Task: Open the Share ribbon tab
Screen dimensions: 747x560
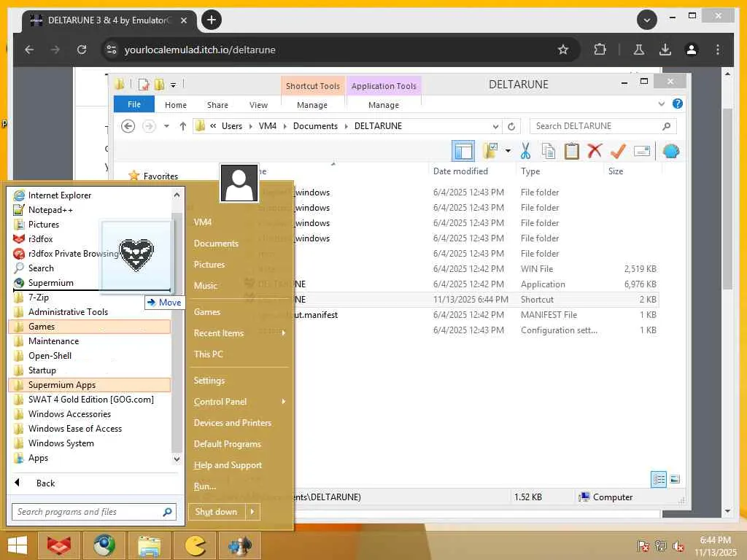Action: pyautogui.click(x=217, y=105)
